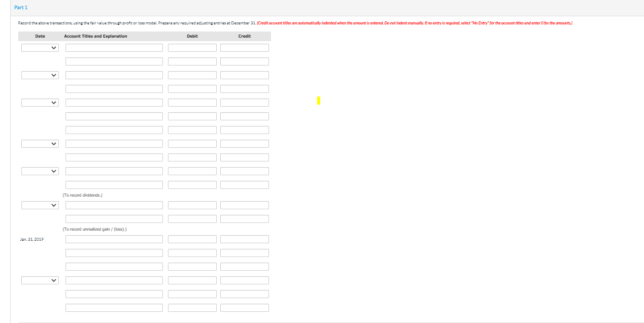Select the Part 1 tab heading
The image size is (644, 323).
(x=20, y=7)
